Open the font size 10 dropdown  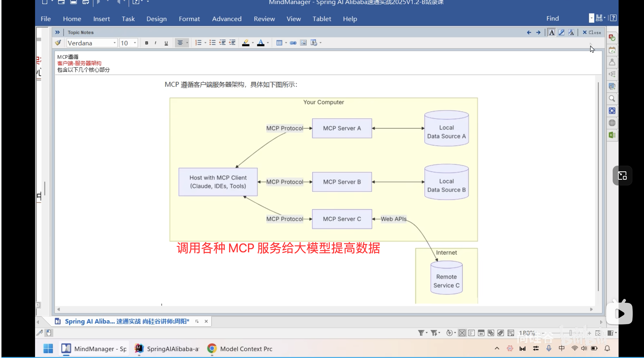[134, 43]
